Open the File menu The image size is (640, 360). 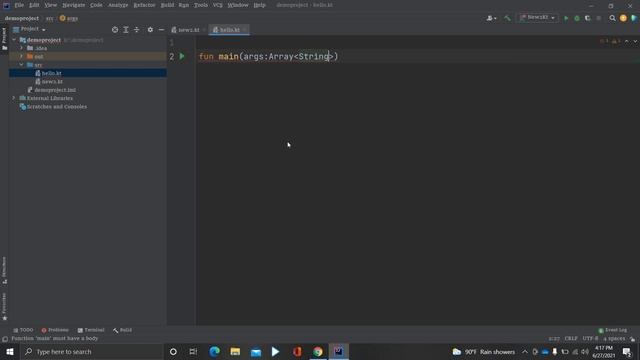coord(19,5)
